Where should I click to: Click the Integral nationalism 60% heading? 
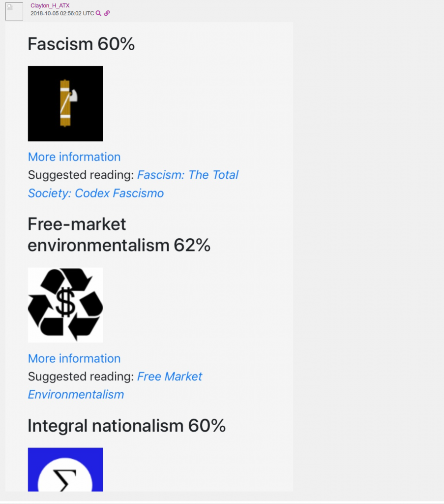click(126, 426)
